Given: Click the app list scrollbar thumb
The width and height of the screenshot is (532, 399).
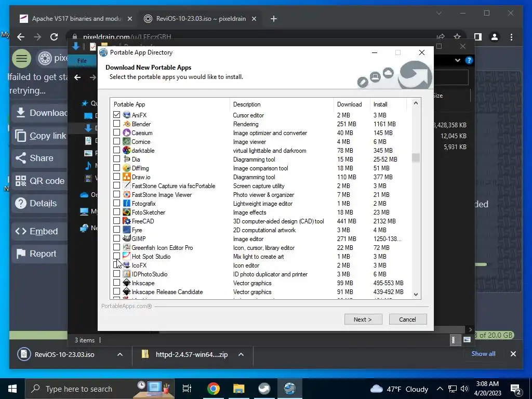Looking at the screenshot, I should 416,158.
